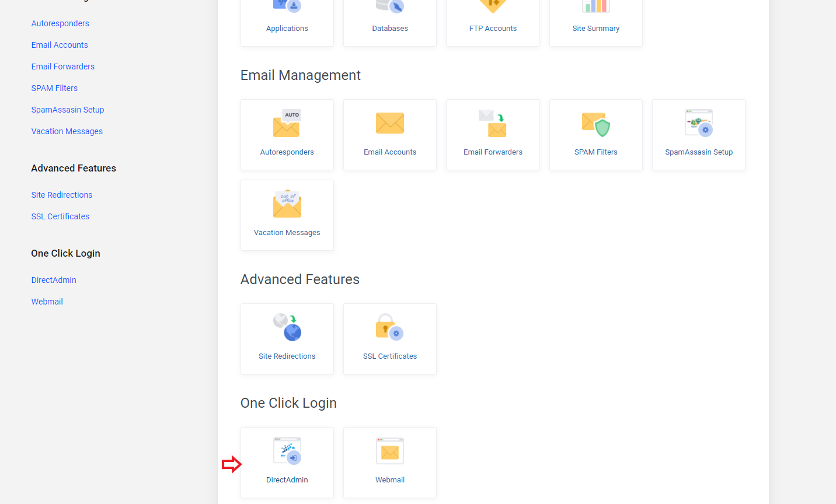This screenshot has height=504, width=836.
Task: Open the Email Forwarders icon tile
Action: [493, 124]
